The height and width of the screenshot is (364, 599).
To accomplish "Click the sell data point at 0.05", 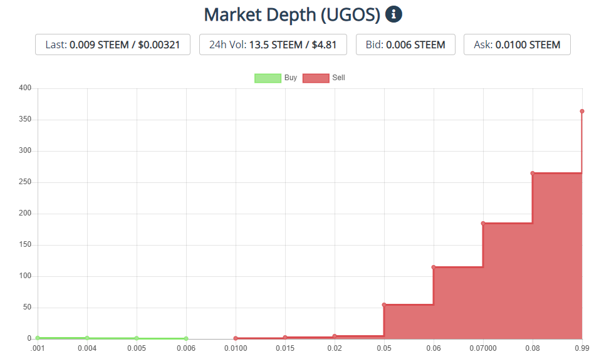I will [384, 304].
